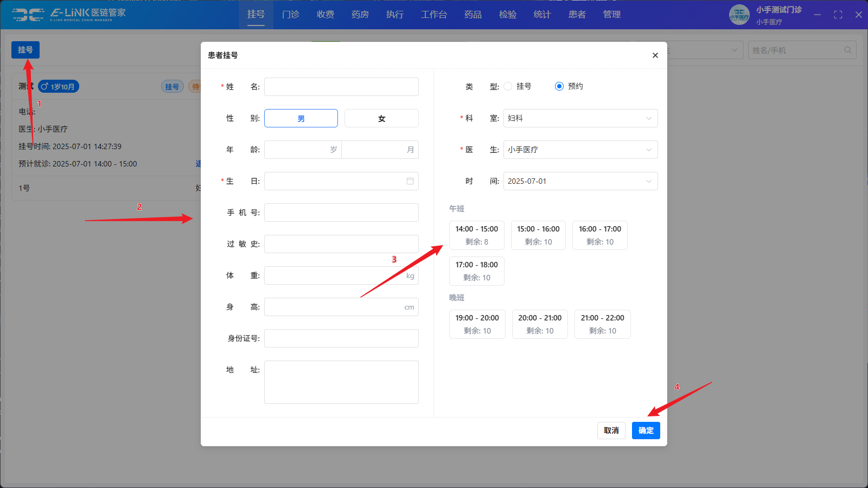Viewport: 868px width, 488px height.
Task: Choose 男 as gender
Action: click(x=301, y=118)
